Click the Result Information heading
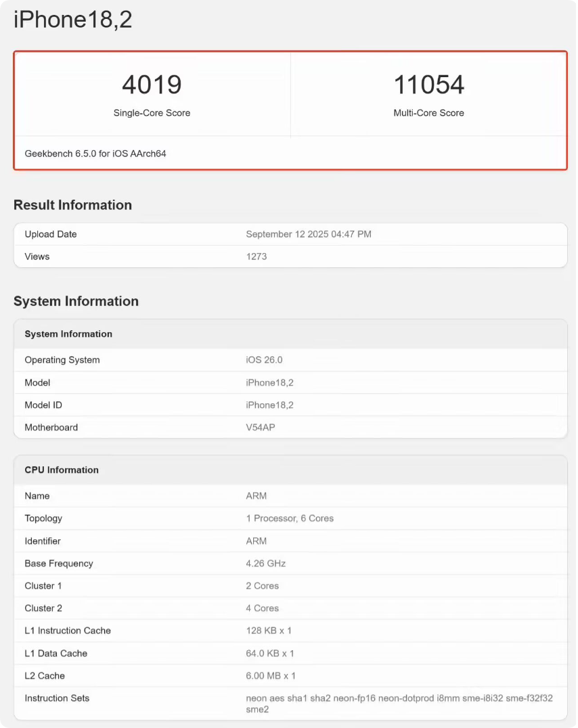The height and width of the screenshot is (728, 578). pos(73,205)
